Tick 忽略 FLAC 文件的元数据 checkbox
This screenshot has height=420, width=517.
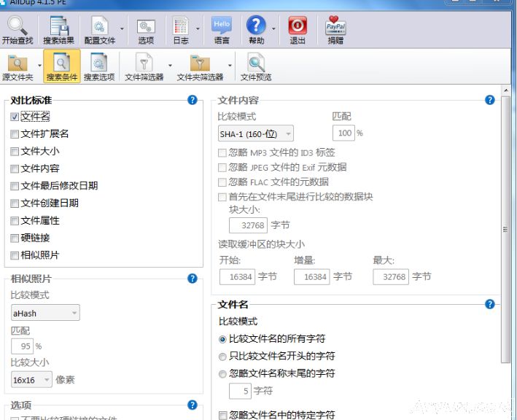coord(222,182)
